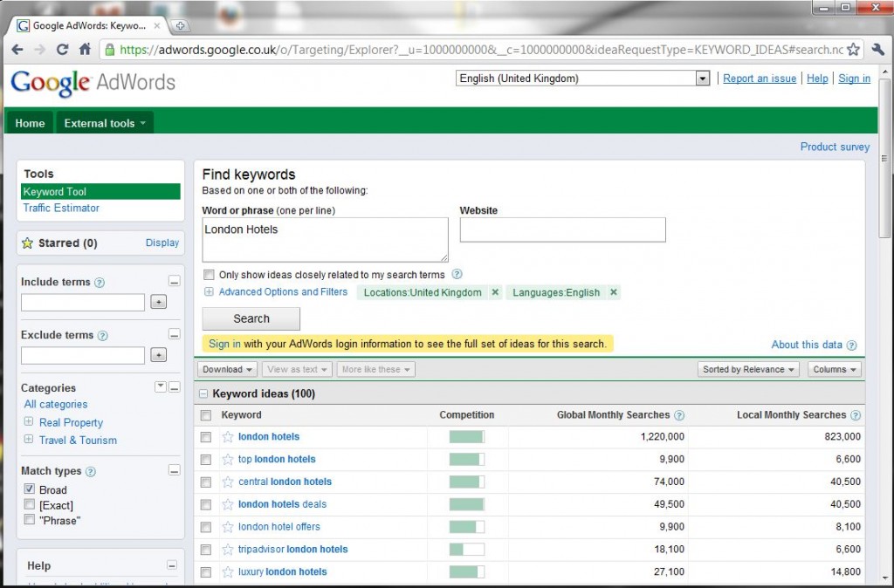The image size is (894, 588).
Task: Open Sorted by Relevance dropdown
Action: tap(748, 369)
